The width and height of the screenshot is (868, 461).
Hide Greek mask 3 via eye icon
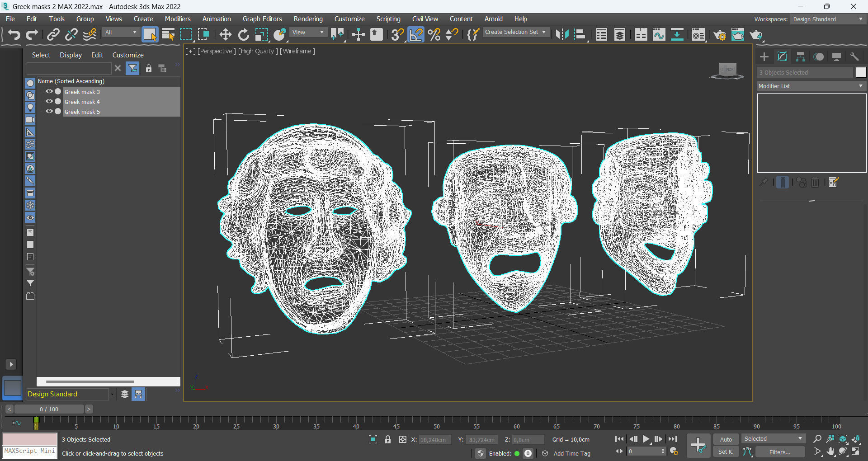click(49, 91)
